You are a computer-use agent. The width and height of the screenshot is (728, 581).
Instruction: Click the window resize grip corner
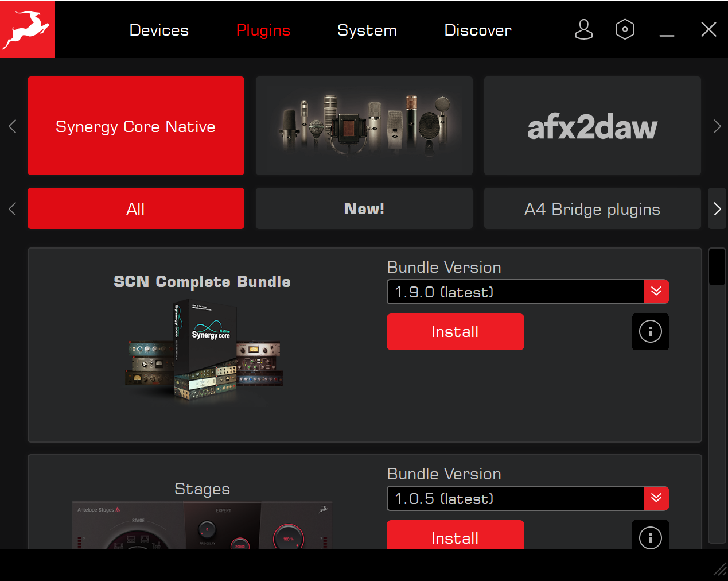tap(719, 568)
